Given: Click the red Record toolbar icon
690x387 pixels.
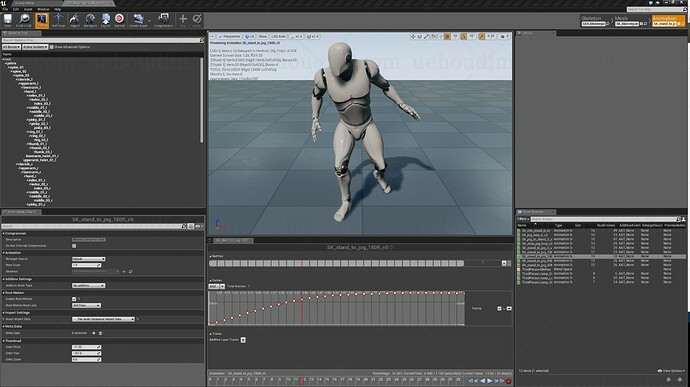Looking at the screenshot, I should tap(119, 20).
